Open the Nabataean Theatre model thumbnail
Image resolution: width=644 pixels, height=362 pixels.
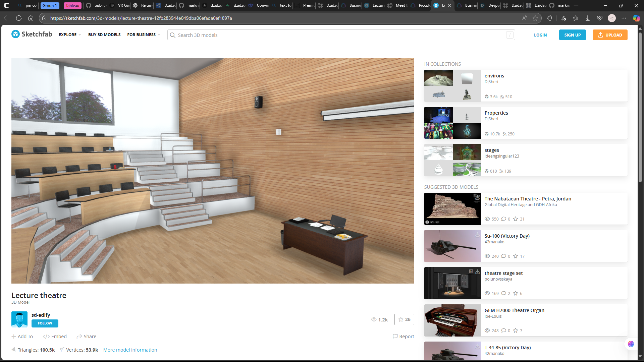point(452,208)
